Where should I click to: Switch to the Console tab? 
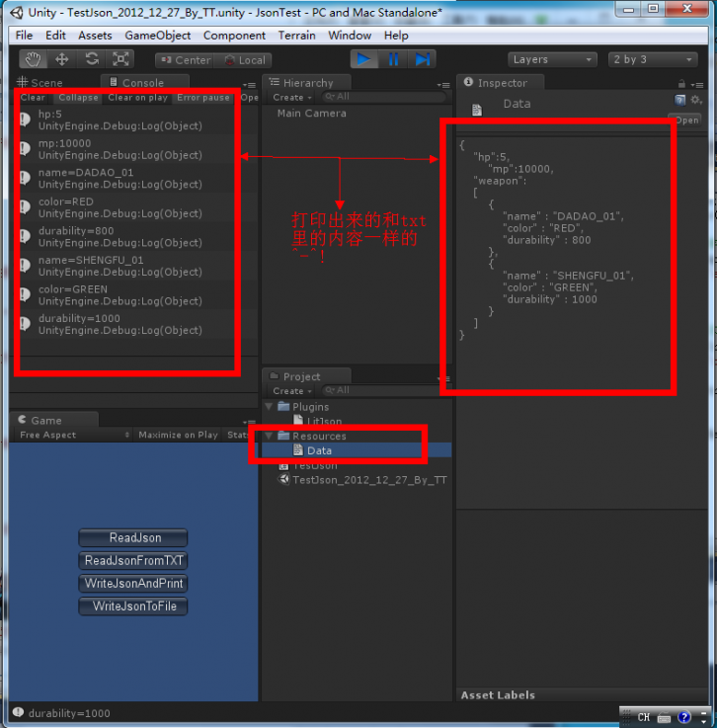[143, 82]
